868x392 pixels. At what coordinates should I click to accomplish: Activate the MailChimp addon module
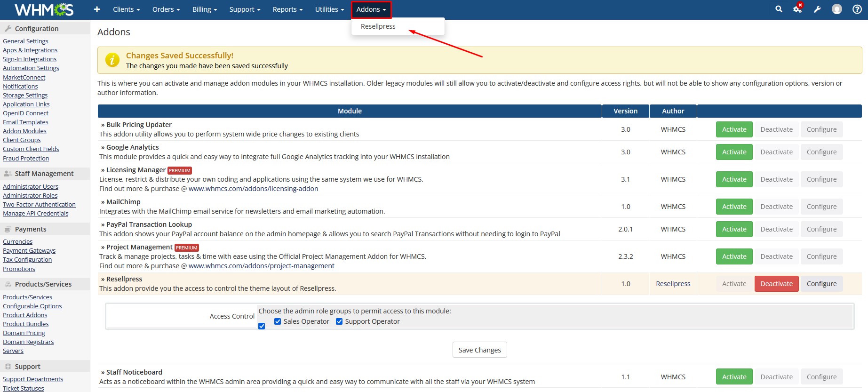click(x=734, y=207)
